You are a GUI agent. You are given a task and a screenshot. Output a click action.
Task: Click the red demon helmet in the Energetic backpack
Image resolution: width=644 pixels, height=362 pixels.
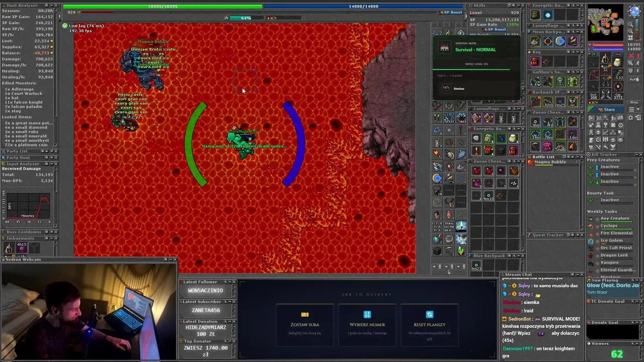click(489, 150)
